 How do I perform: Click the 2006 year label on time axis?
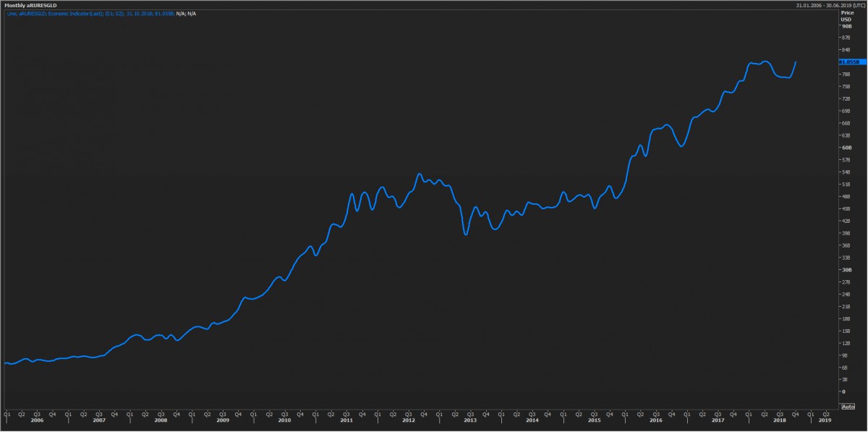point(37,420)
